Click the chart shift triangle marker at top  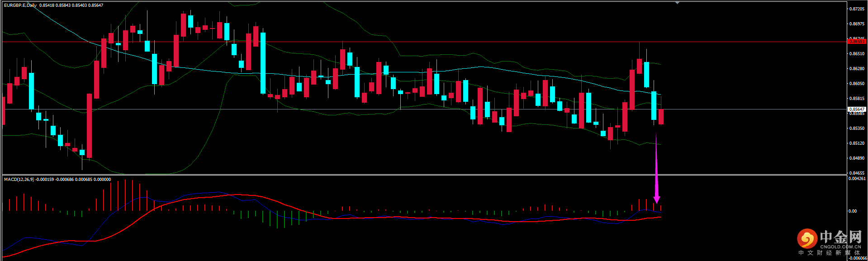(677, 3)
